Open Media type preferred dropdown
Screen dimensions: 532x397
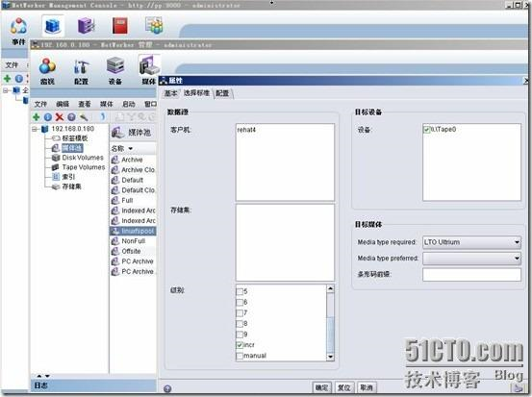tap(471, 259)
